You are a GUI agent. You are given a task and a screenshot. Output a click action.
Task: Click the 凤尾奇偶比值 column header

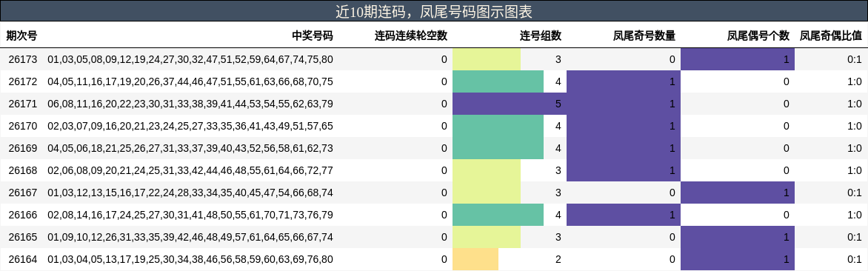pyautogui.click(x=831, y=36)
